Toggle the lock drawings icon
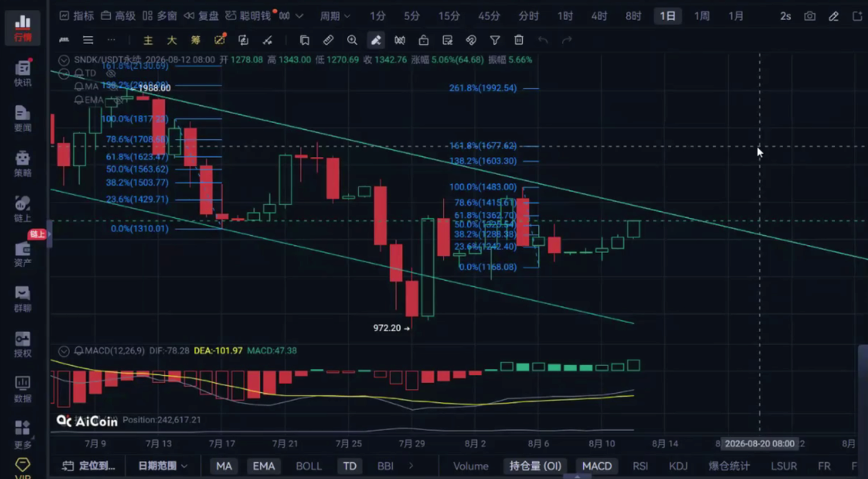Image resolution: width=868 pixels, height=479 pixels. tap(423, 40)
